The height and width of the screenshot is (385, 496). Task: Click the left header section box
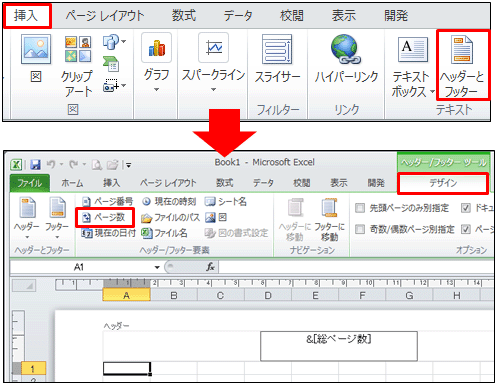(182, 346)
